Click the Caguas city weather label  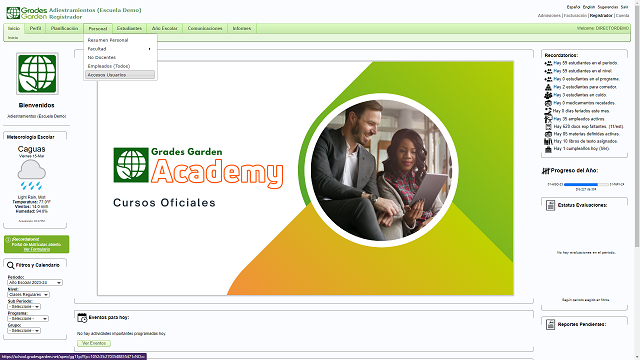(31, 149)
